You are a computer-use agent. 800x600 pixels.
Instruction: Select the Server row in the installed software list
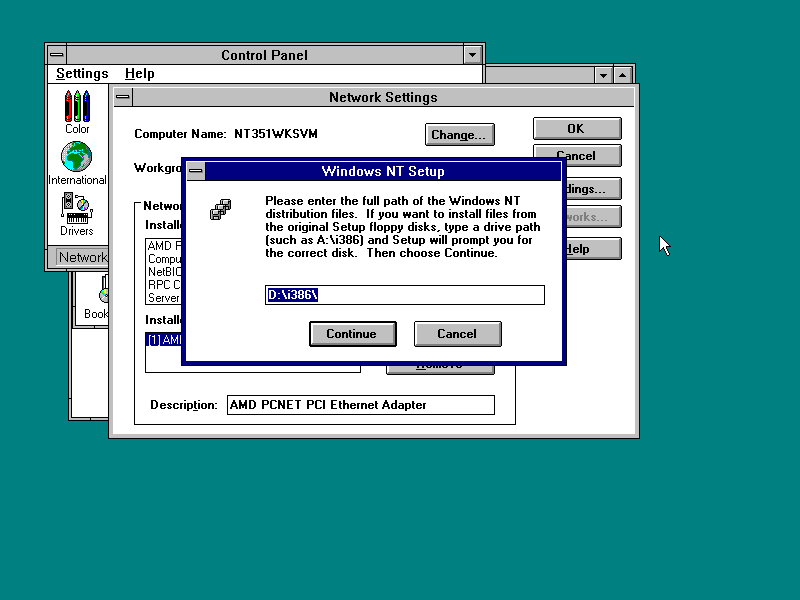164,298
